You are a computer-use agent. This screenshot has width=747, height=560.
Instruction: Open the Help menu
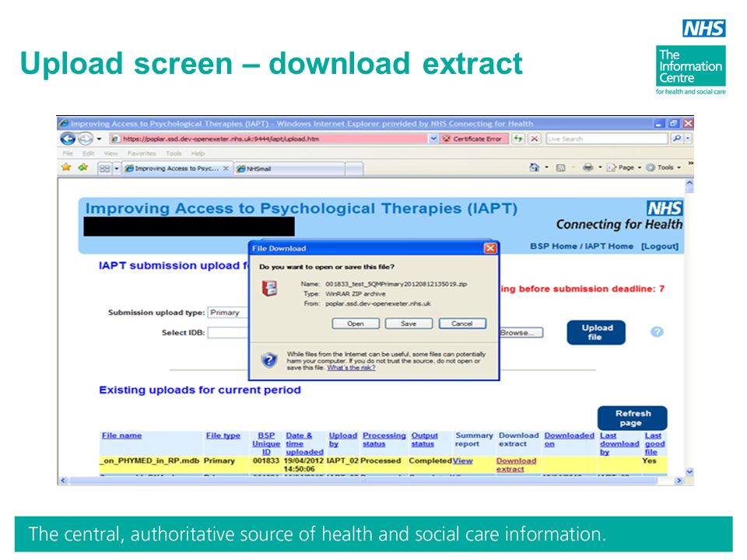click(198, 153)
